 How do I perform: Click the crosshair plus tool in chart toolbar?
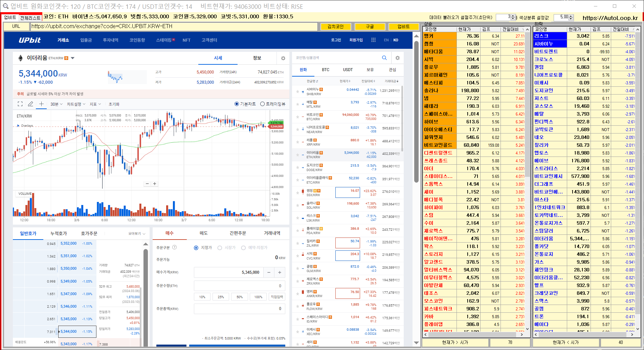pyautogui.click(x=41, y=104)
